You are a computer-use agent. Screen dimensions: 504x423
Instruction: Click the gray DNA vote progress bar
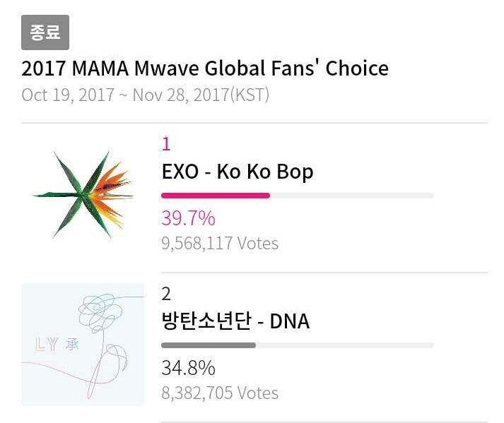pos(209,345)
